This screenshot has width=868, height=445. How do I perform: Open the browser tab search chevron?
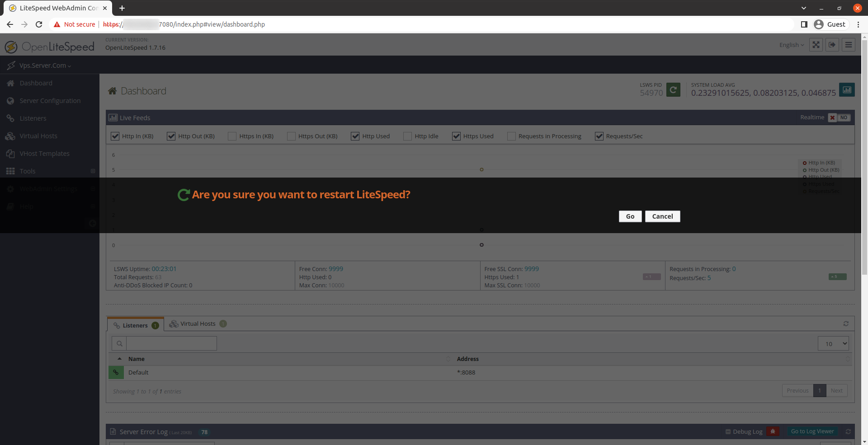803,8
